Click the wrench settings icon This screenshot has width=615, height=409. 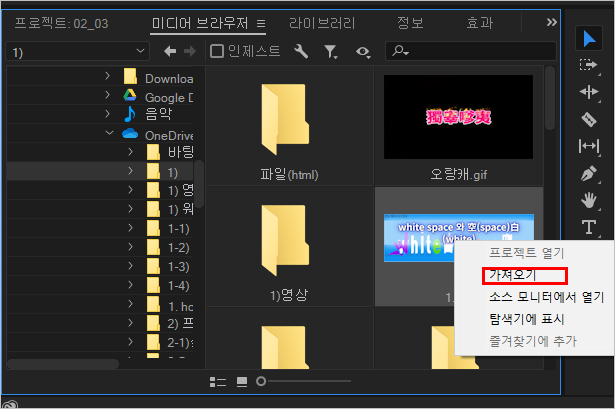pos(301,51)
